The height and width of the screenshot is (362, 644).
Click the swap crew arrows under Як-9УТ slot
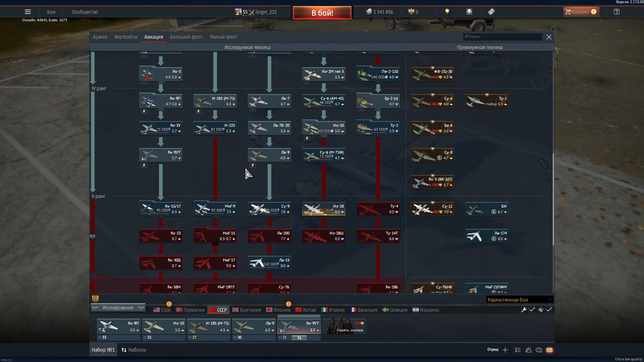click(x=299, y=338)
